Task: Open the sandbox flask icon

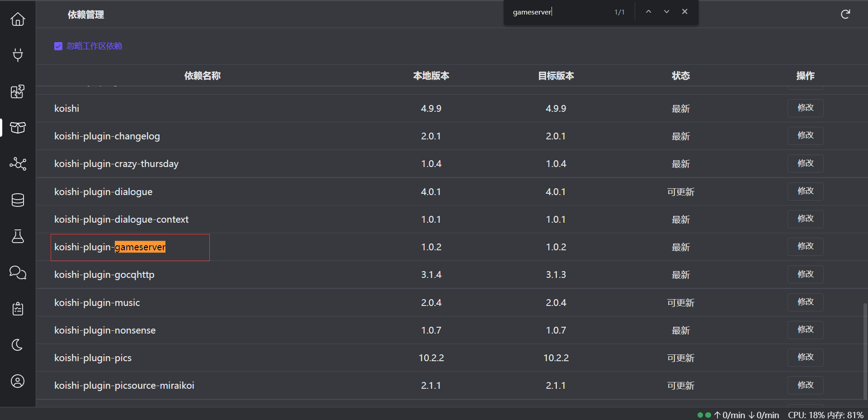Action: tap(18, 236)
